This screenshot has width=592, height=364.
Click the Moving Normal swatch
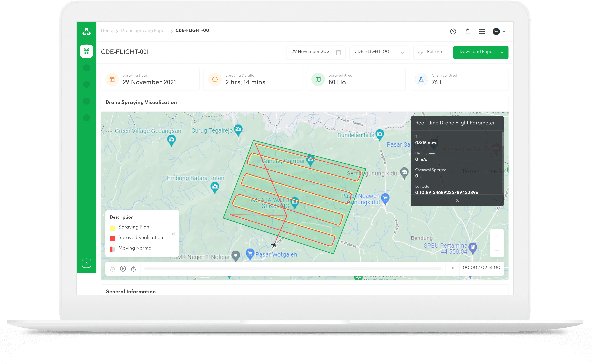[x=112, y=249]
